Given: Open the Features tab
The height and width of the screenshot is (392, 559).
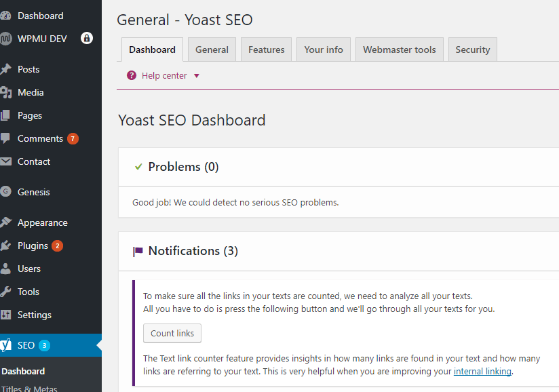Looking at the screenshot, I should [x=266, y=49].
